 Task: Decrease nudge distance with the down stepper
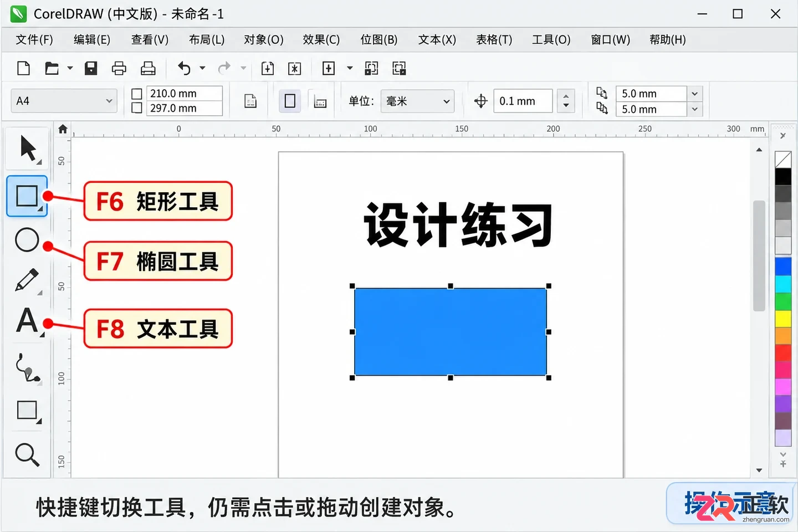[566, 106]
